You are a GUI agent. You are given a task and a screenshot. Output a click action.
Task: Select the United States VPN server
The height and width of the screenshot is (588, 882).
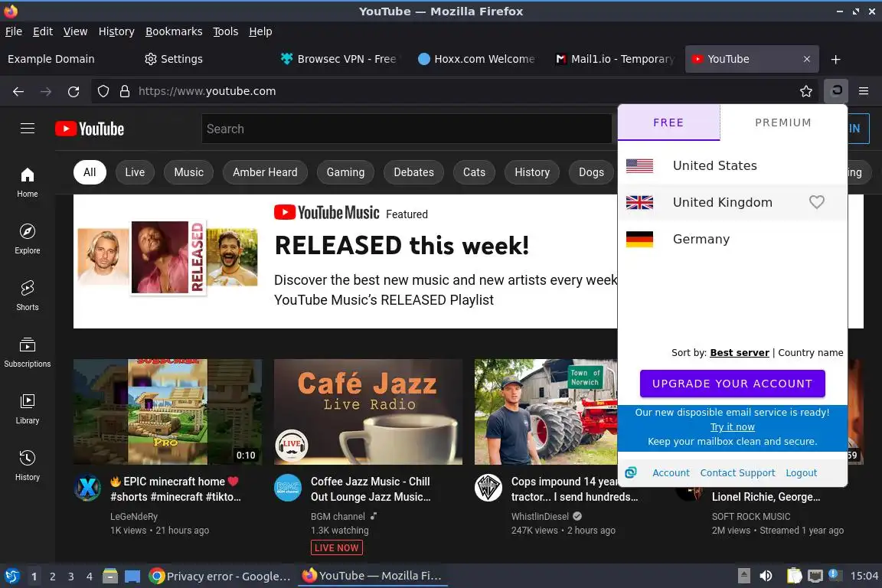[733, 165]
